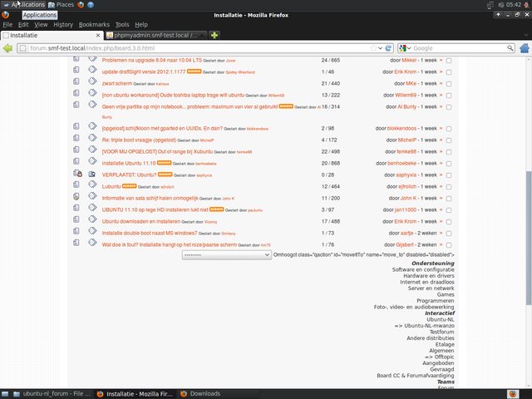Tick the checkbox for 'VERPLAATST: Ubuntu?' topic
The image size is (532, 399).
point(449,175)
